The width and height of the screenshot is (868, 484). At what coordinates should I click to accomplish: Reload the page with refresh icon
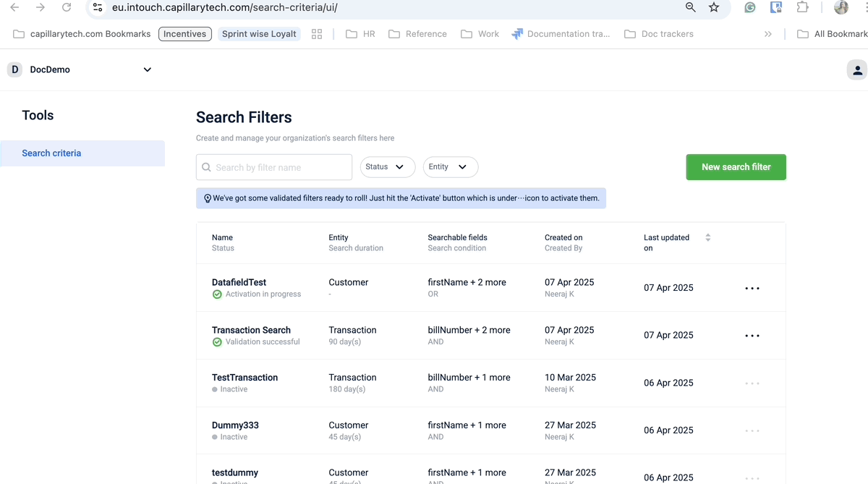(x=67, y=7)
